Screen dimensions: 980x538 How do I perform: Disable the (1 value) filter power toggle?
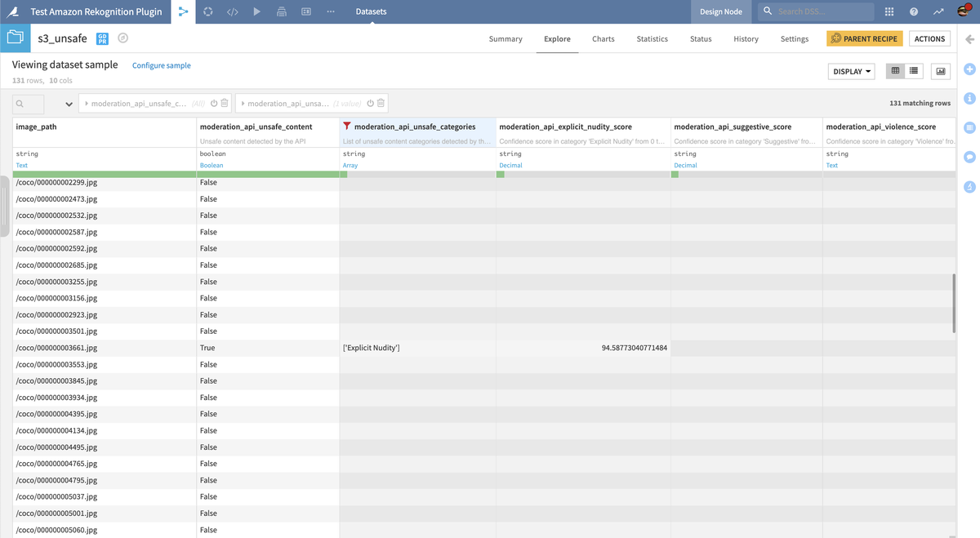[x=370, y=104]
